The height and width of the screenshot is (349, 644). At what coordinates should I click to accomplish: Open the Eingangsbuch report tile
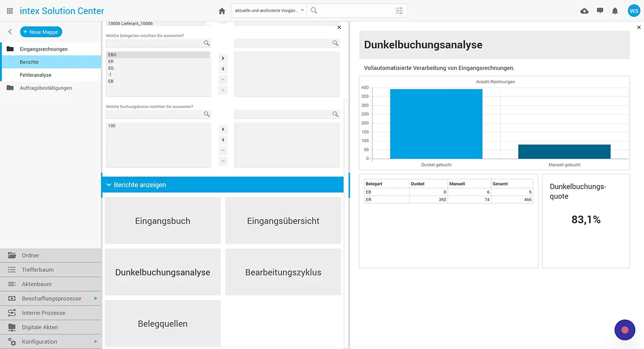[x=163, y=221]
